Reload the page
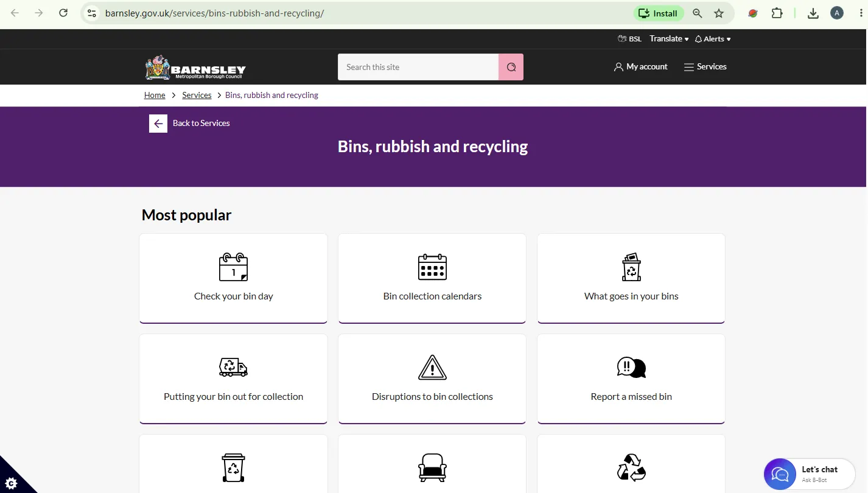The image size is (868, 493). pyautogui.click(x=63, y=13)
